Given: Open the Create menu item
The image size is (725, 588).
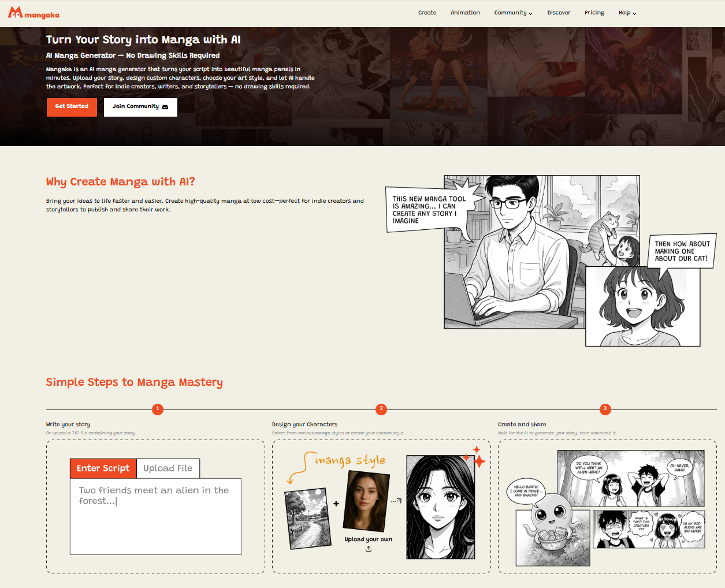Looking at the screenshot, I should (427, 13).
